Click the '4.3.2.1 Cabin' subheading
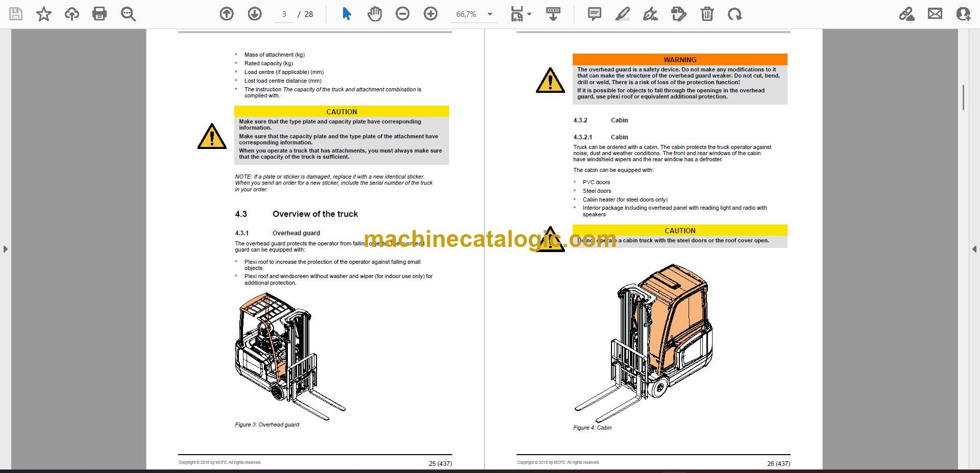 (600, 137)
